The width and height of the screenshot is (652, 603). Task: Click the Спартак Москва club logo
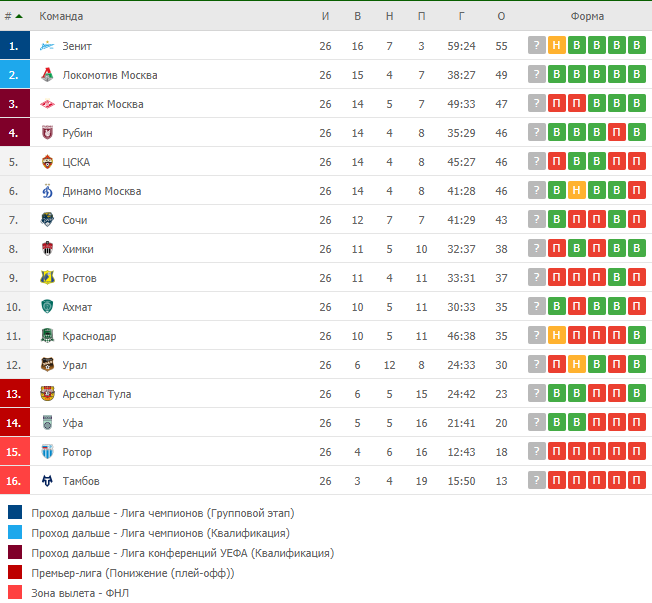[47, 104]
